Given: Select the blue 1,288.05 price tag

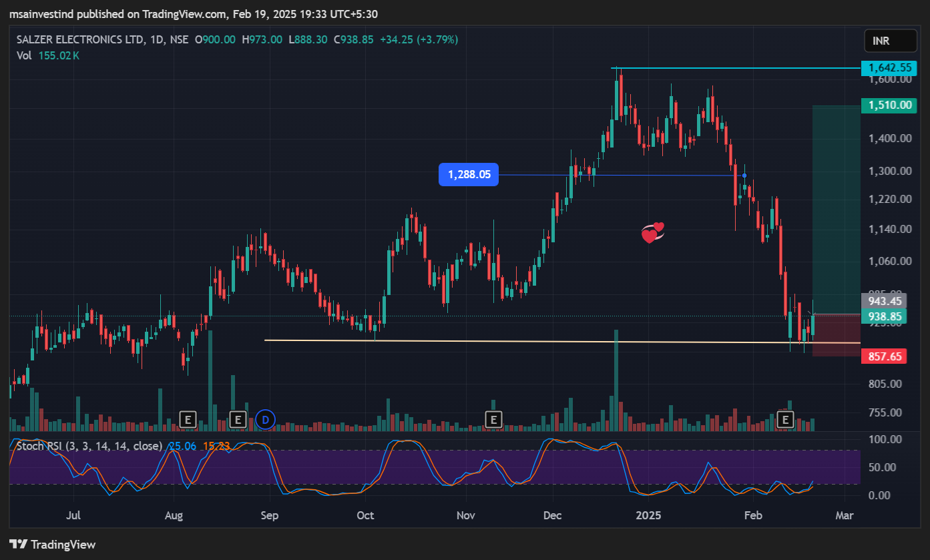Looking at the screenshot, I should [x=469, y=175].
